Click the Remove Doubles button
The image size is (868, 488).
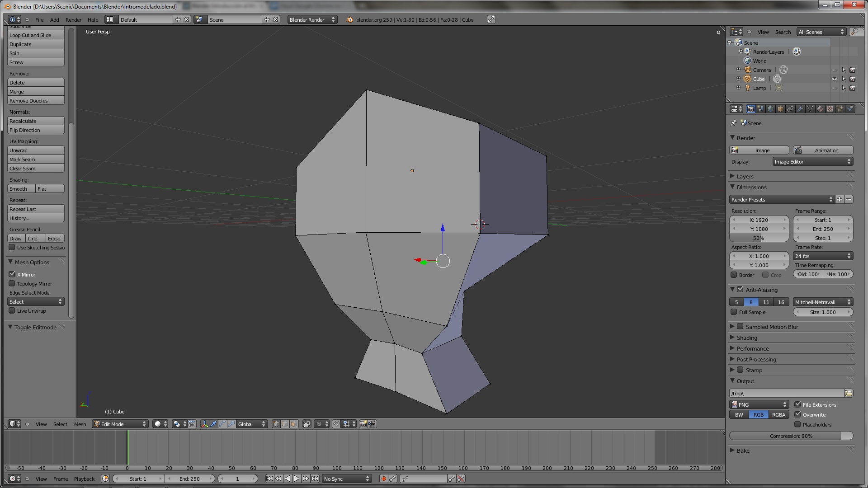pyautogui.click(x=36, y=101)
